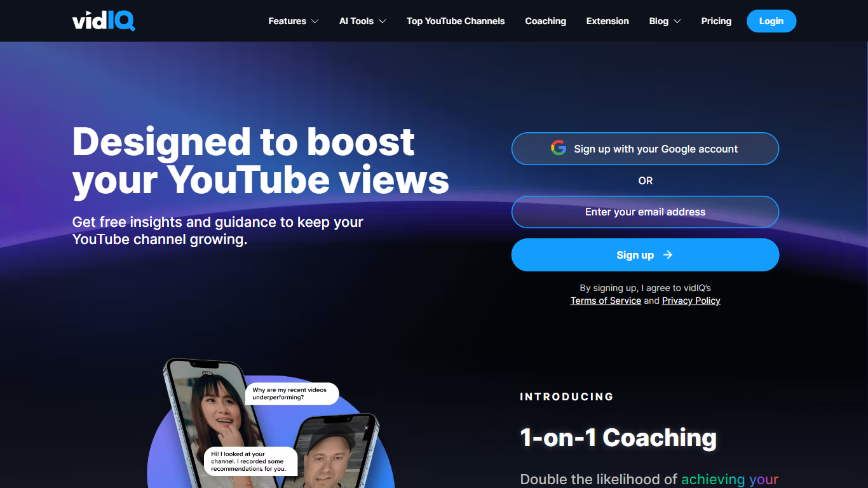Click 'Double the likelihood of achieving your' text
Image resolution: width=868 pixels, height=488 pixels.
click(x=649, y=479)
